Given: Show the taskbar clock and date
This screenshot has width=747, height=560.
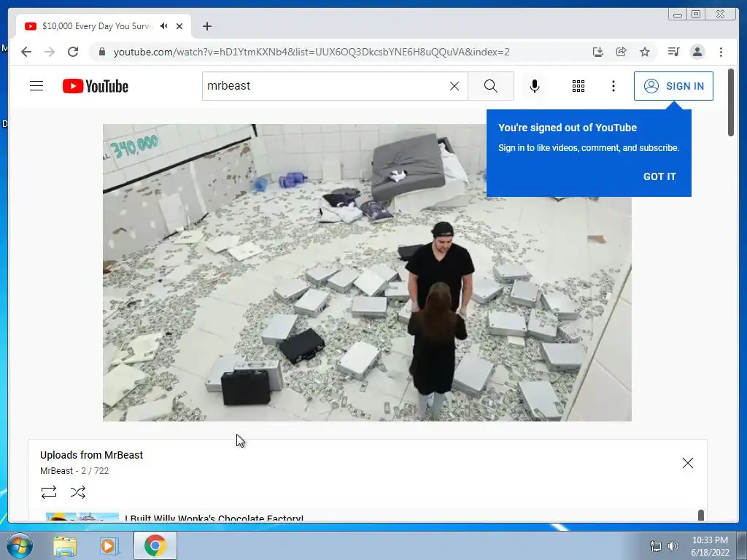Looking at the screenshot, I should (x=710, y=546).
